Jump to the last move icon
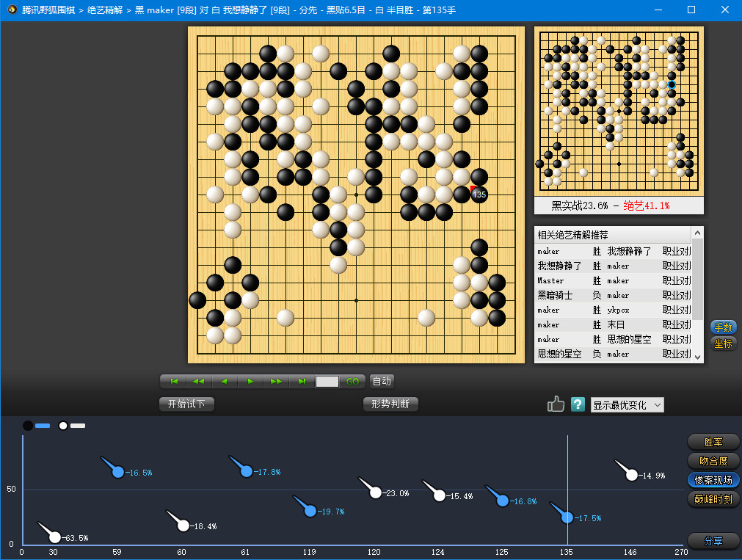Screen dimensions: 742x560 [x=301, y=381]
